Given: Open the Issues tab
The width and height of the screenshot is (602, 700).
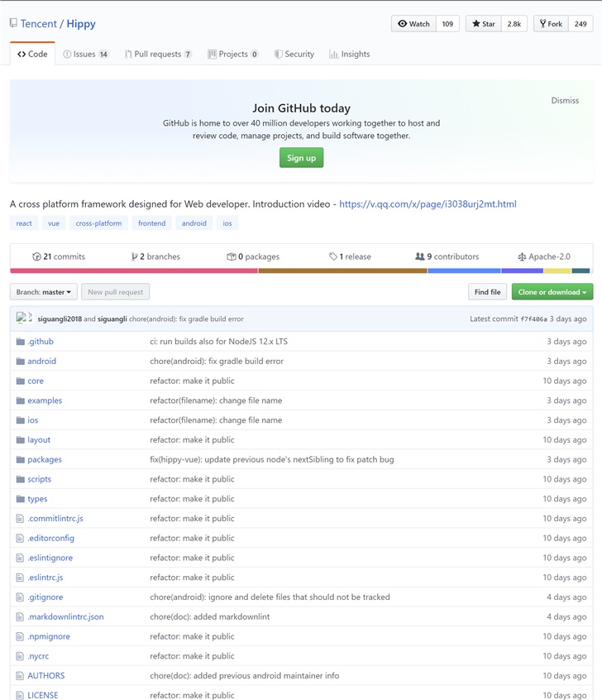Looking at the screenshot, I should (86, 54).
